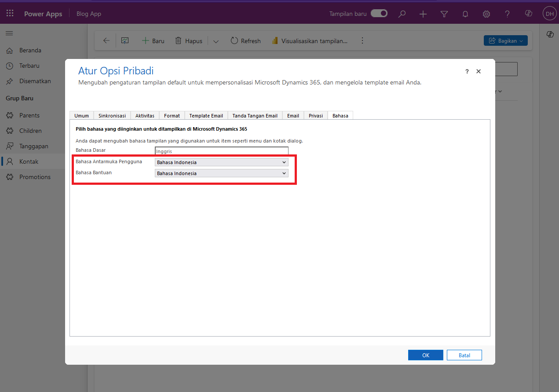Switch to the Sinkronisasi tab
Image resolution: width=559 pixels, height=392 pixels.
pos(112,116)
